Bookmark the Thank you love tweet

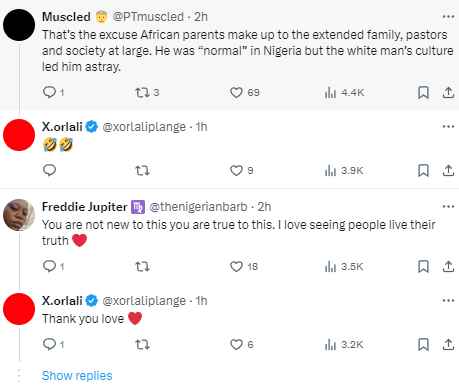point(423,344)
